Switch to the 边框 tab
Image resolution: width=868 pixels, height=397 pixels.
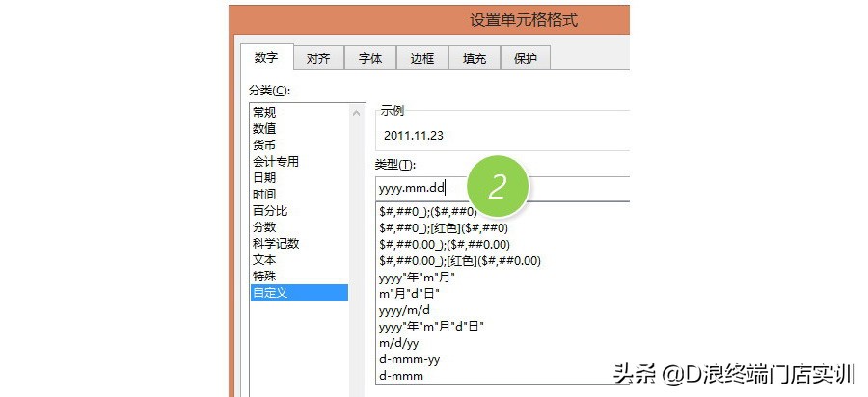[x=422, y=58]
